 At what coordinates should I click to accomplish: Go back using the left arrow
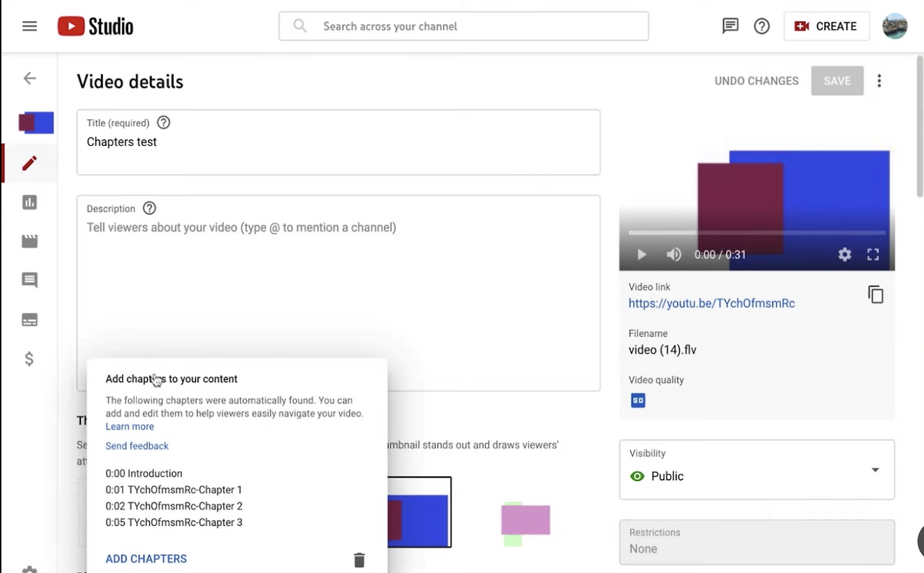(30, 79)
